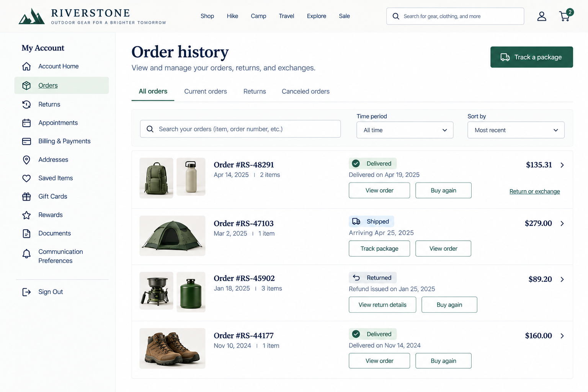588x392 pixels.
Task: Click the Return or exchange link
Action: tap(534, 191)
